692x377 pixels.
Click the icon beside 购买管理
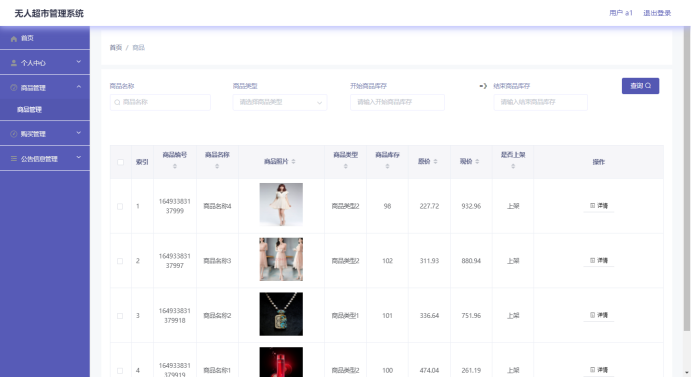coord(14,134)
